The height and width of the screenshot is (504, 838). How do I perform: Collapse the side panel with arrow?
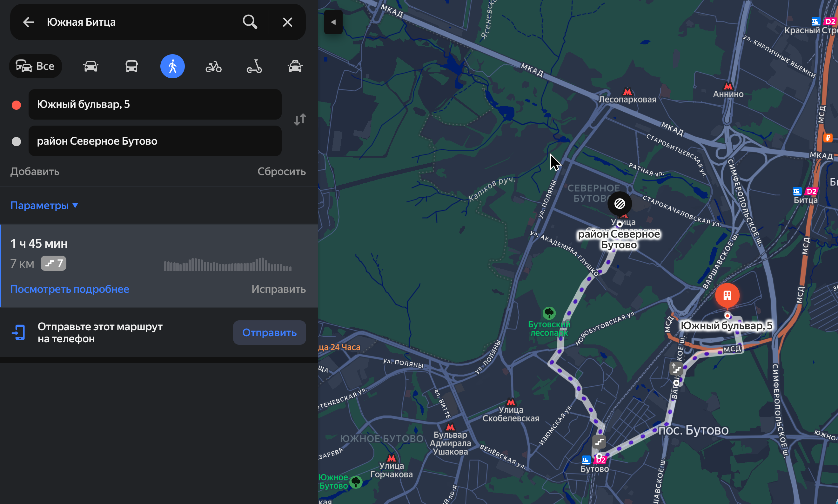coord(333,22)
